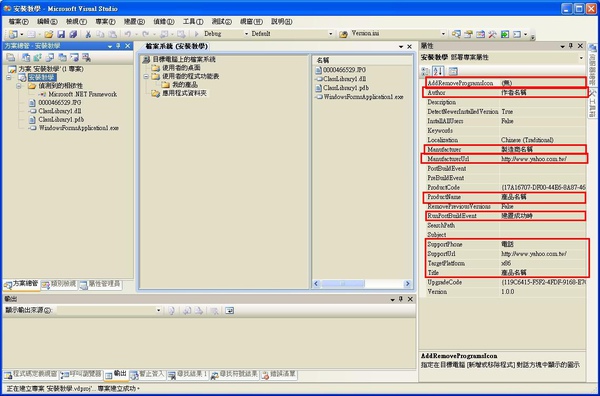The width and height of the screenshot is (600, 396).
Task: Collapse the 安裝教學 project node
Action: (8, 78)
